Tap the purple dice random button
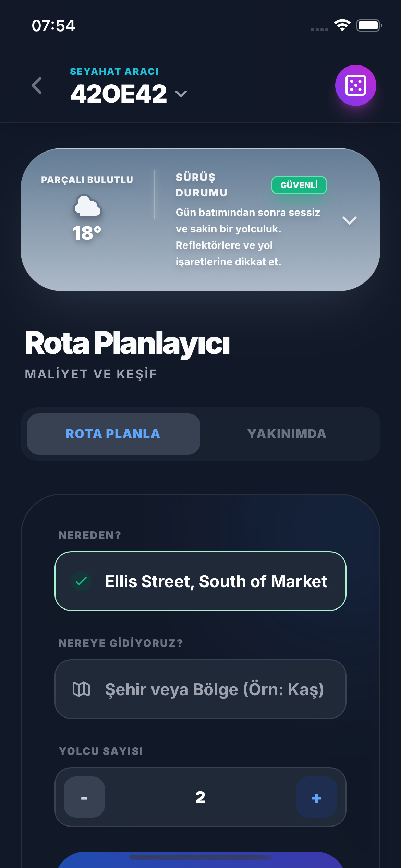This screenshot has height=868, width=401. point(355,85)
